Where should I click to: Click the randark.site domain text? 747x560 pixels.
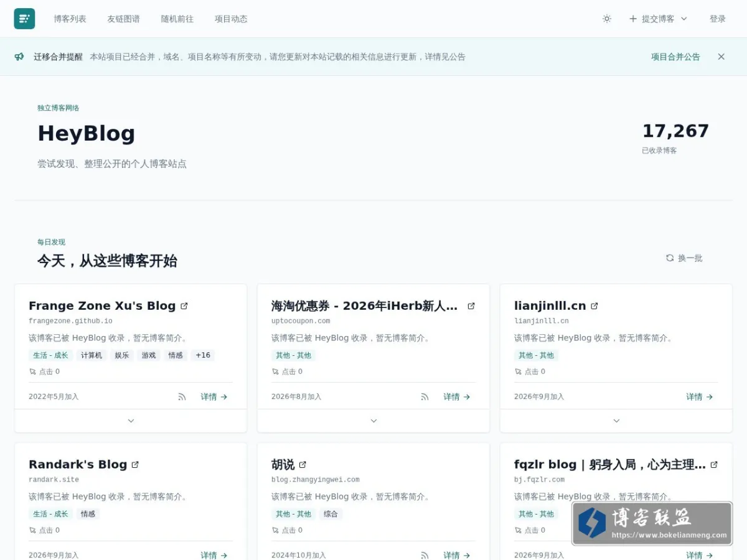53,480
